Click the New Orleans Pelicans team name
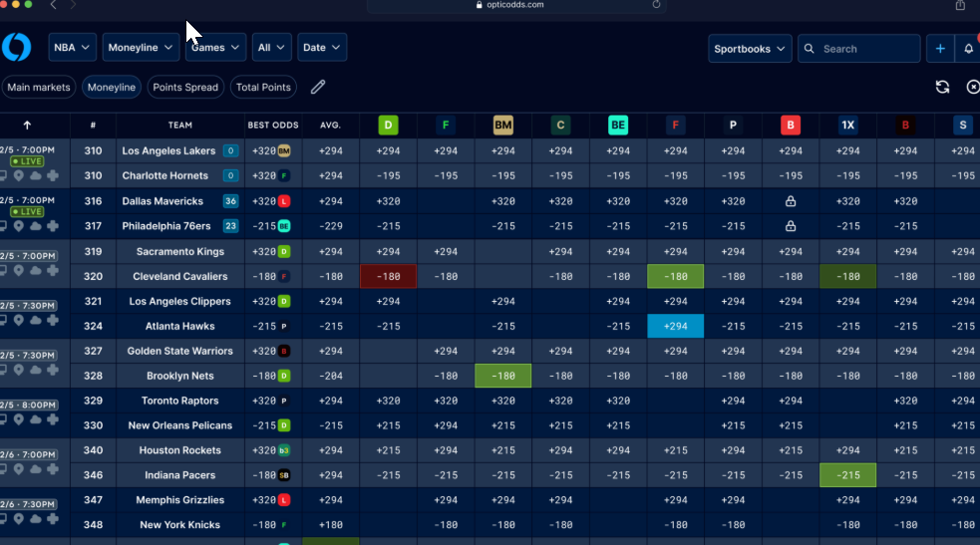Viewport: 980px width, 545px height. [180, 425]
